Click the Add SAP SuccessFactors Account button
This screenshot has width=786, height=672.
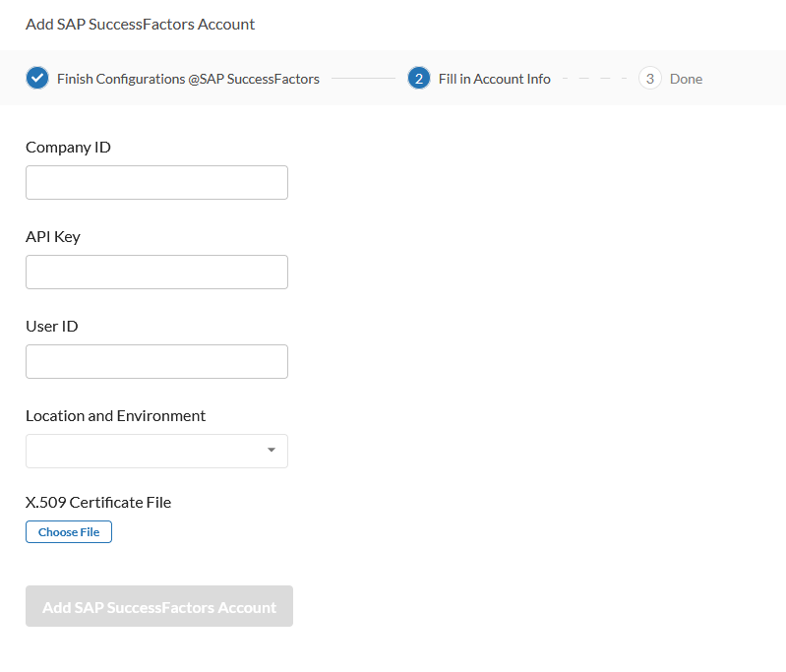[159, 607]
